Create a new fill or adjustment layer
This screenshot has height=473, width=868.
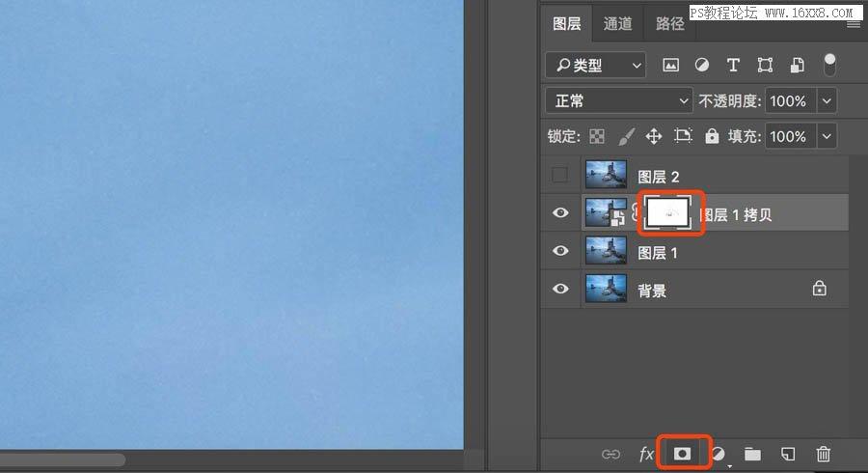pyautogui.click(x=719, y=453)
